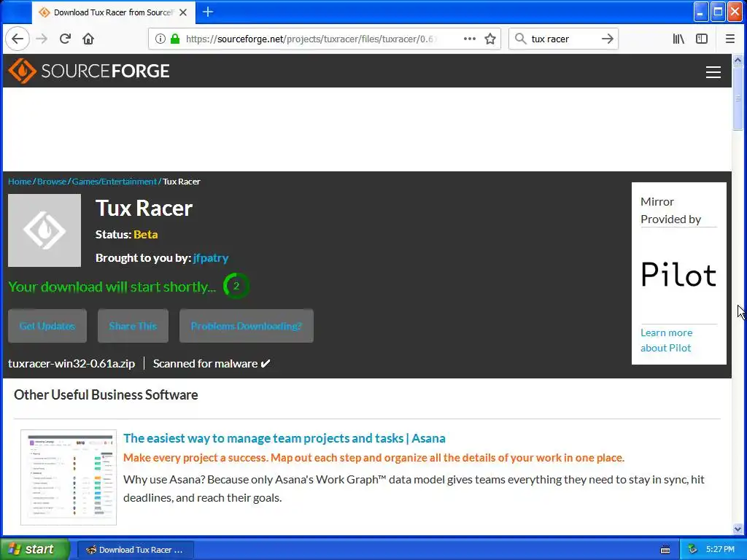Reload the current page
Screen dimensions: 747x560
pos(65,39)
